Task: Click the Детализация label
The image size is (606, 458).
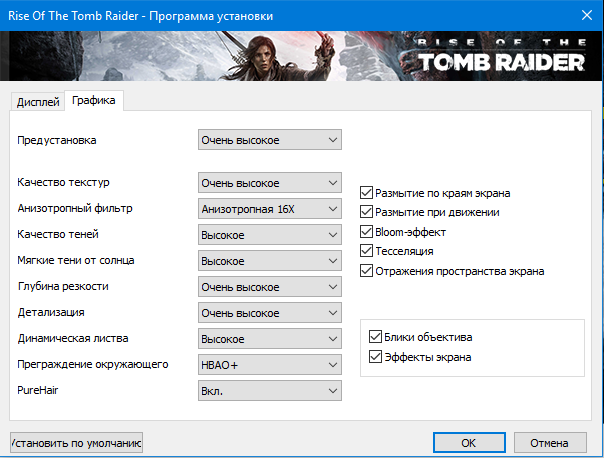Action: pyautogui.click(x=51, y=312)
